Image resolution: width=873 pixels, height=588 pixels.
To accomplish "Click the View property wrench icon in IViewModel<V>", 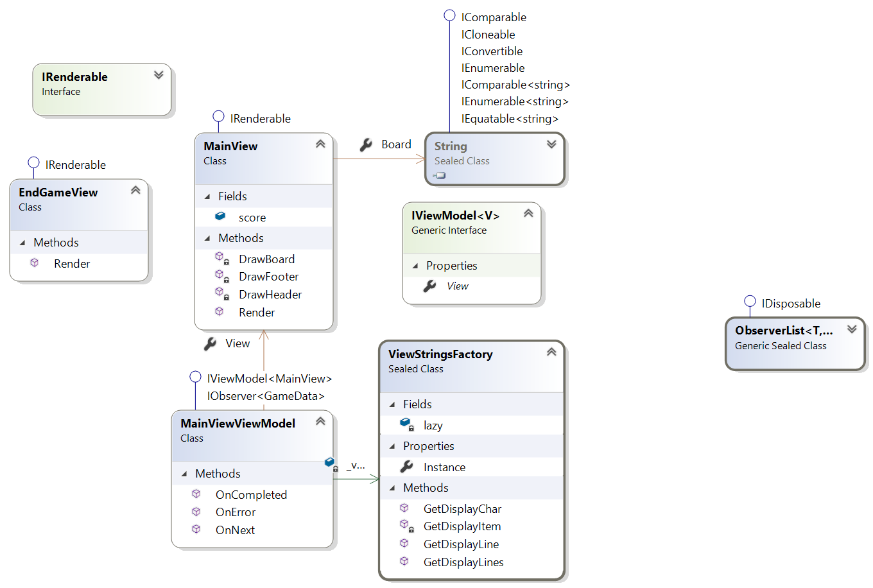I will coord(429,286).
